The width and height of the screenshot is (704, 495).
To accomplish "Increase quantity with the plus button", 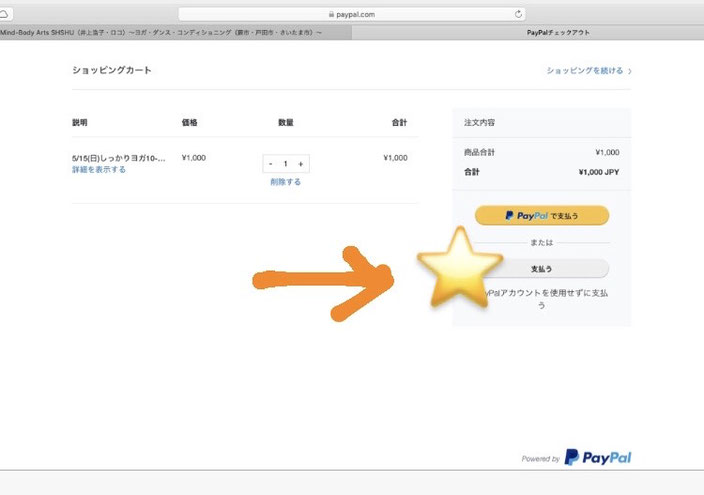I will (x=301, y=164).
